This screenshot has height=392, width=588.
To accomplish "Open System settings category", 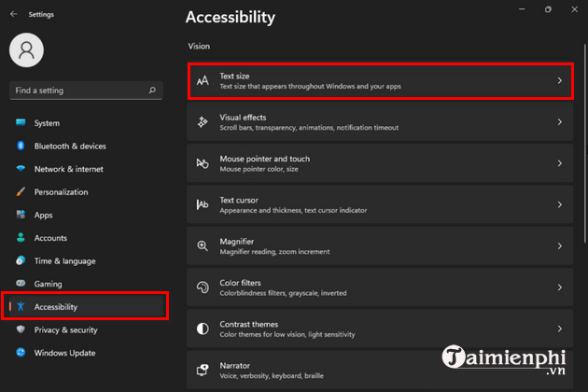I will click(86, 123).
